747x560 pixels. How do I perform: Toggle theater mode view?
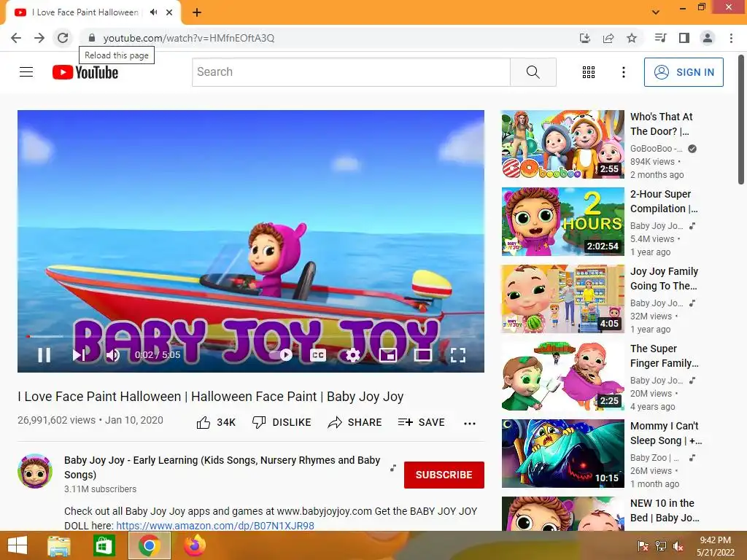423,355
